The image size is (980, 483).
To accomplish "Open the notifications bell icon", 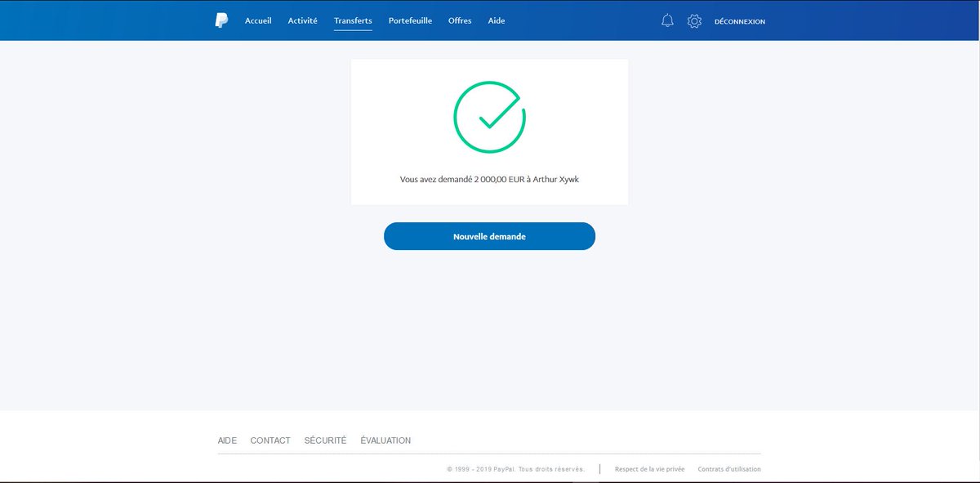I will click(667, 21).
